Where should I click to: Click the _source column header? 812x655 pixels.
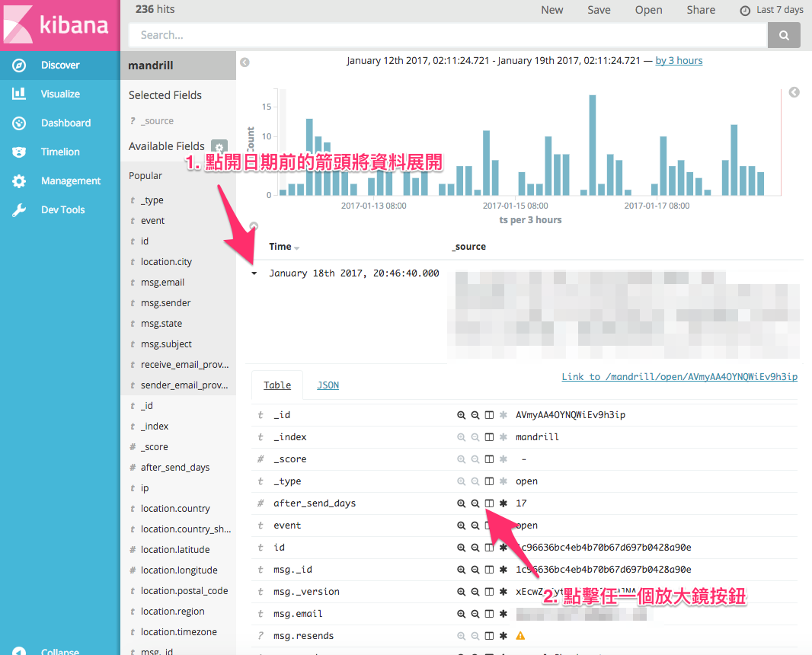point(468,247)
